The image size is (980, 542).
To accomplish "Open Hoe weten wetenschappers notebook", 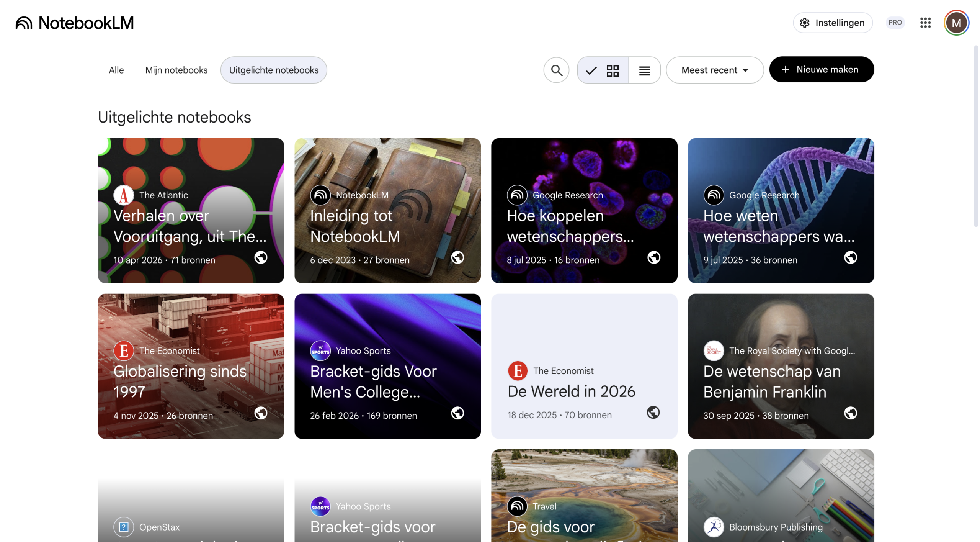I will pos(781,211).
